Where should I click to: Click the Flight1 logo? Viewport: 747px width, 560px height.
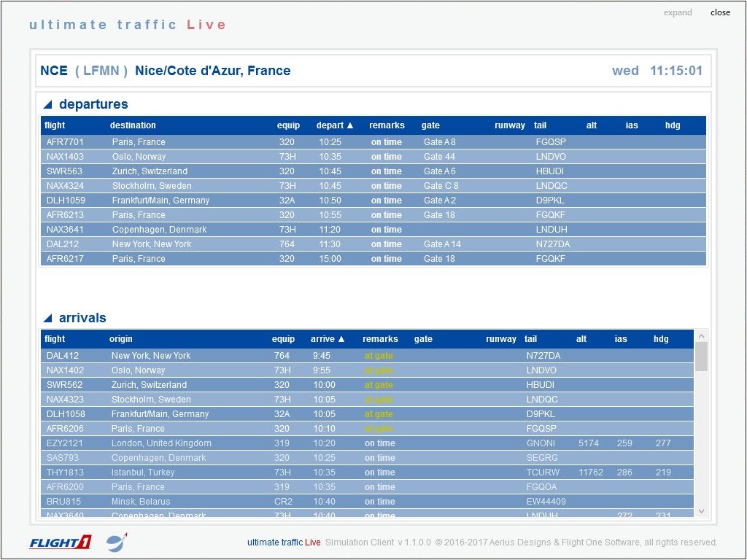pos(61,542)
